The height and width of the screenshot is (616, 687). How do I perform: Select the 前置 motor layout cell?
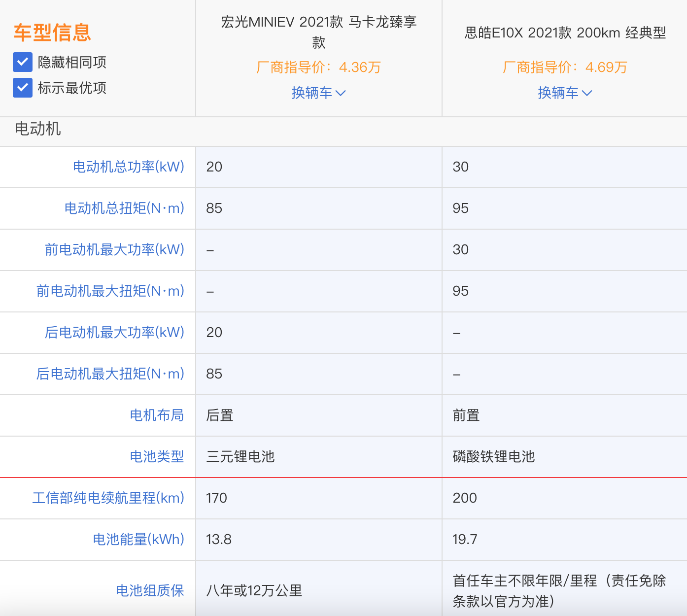565,415
